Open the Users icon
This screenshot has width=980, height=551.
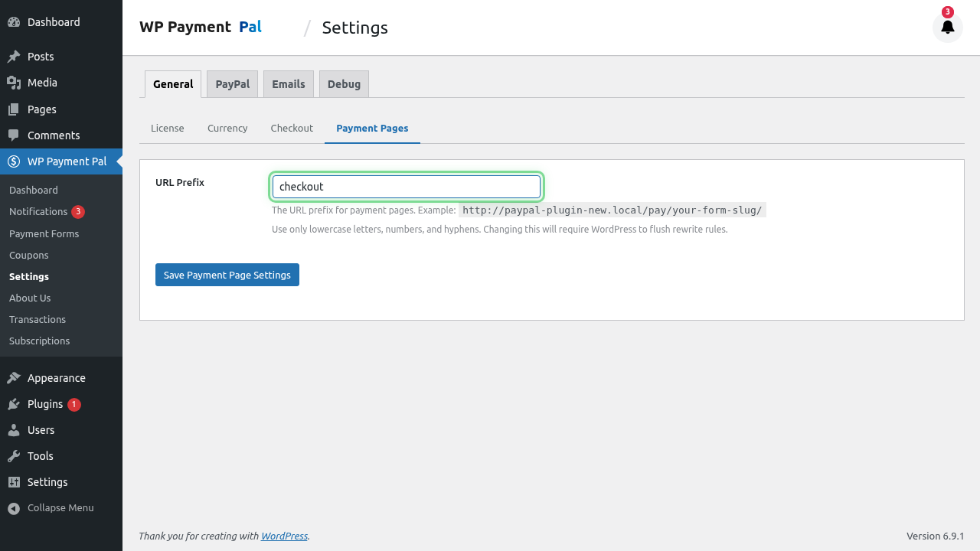point(14,429)
